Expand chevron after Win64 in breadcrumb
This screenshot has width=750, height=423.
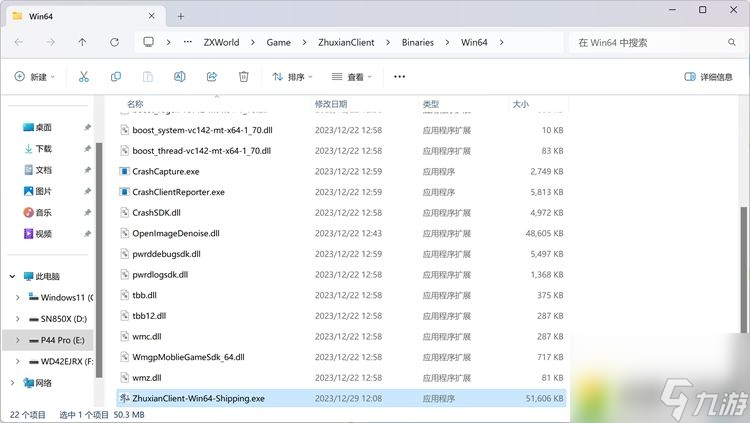click(501, 42)
